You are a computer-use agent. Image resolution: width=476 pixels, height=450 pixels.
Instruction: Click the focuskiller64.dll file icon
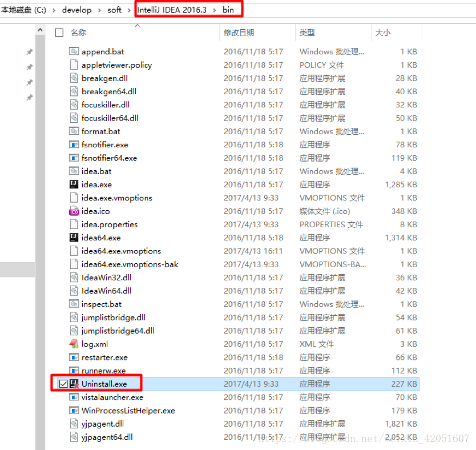pos(74,118)
